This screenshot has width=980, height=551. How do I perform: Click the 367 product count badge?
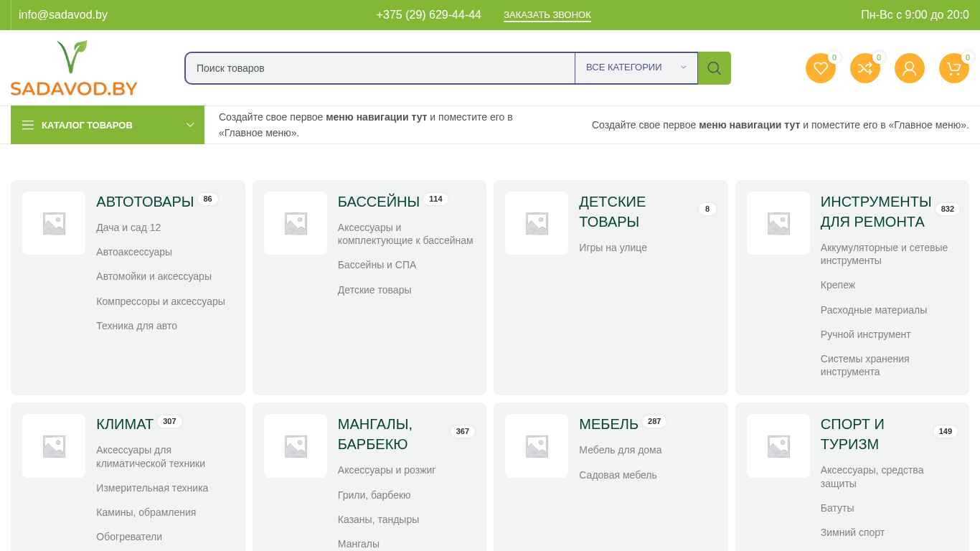tap(462, 431)
